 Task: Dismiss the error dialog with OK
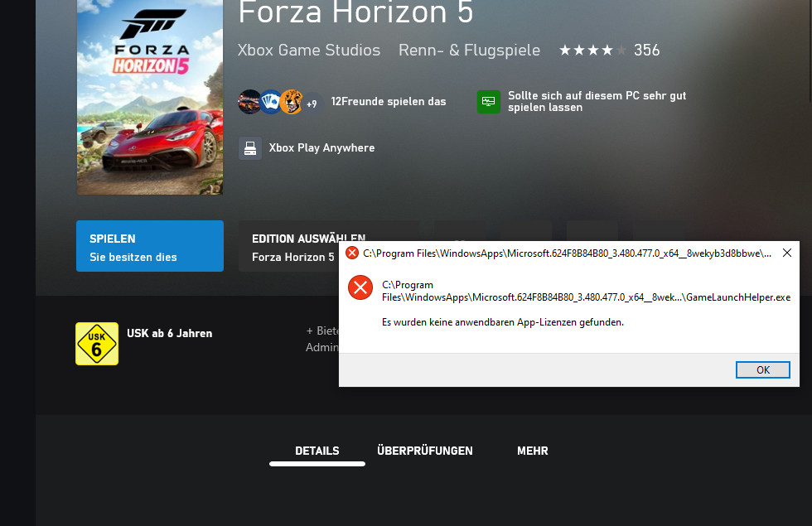click(x=763, y=369)
